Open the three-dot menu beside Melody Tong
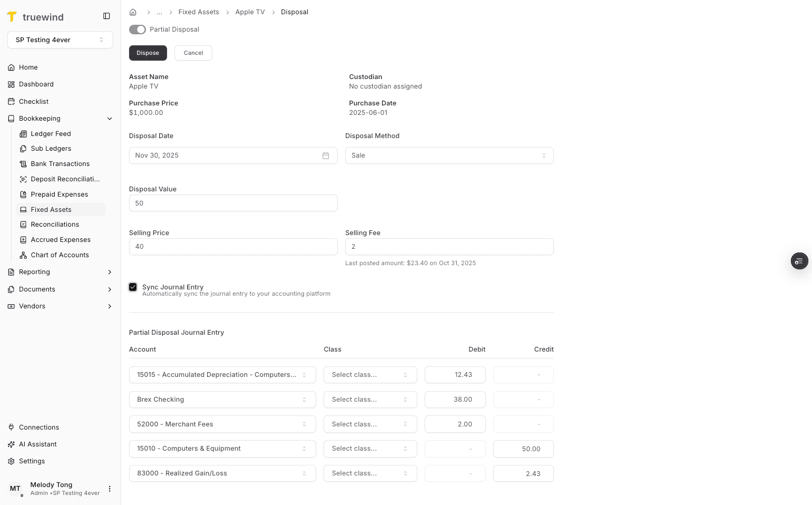 point(110,489)
